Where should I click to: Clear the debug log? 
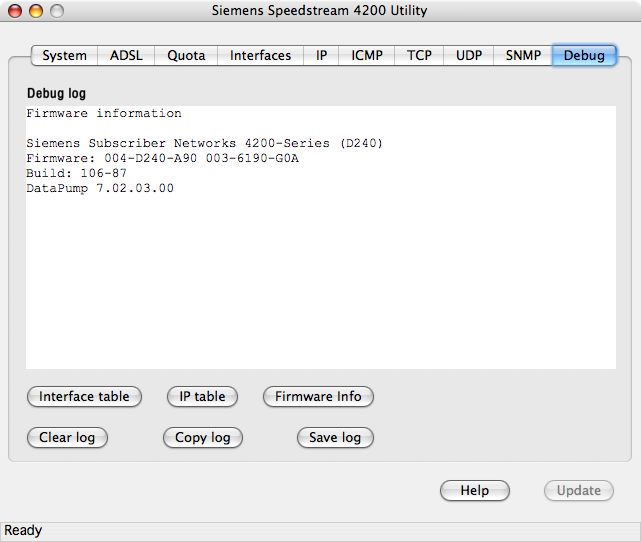point(67,437)
